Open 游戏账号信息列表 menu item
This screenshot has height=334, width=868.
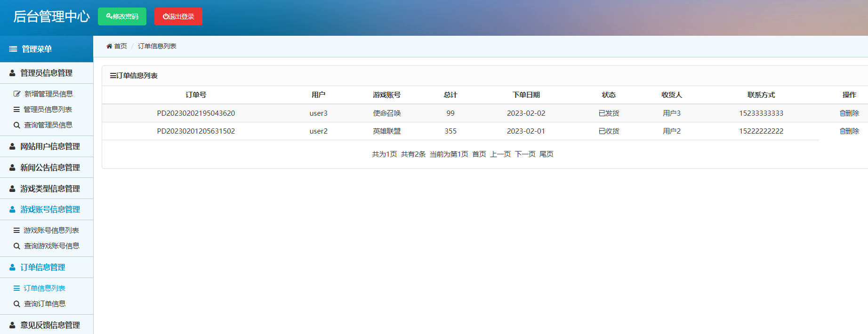pyautogui.click(x=51, y=230)
